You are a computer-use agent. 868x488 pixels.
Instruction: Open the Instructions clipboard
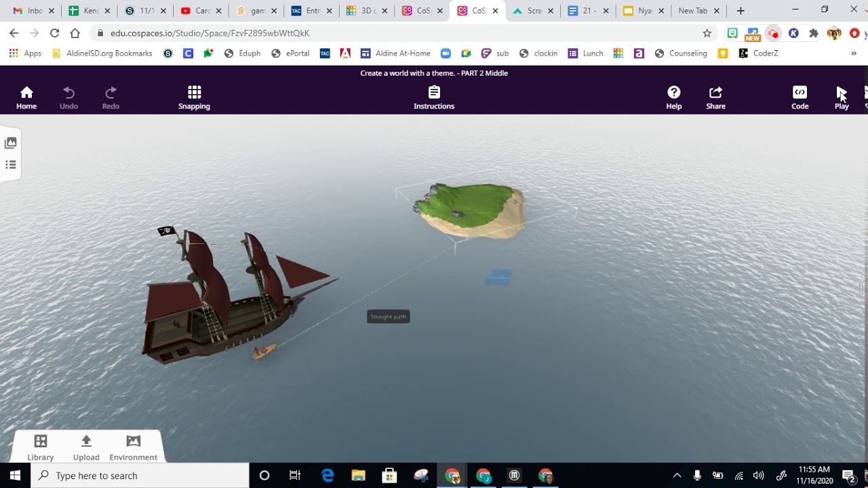[434, 98]
